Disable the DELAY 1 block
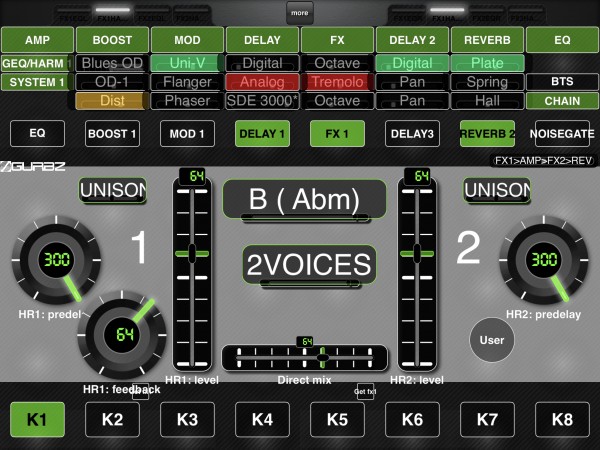600x450 pixels. tap(262, 133)
